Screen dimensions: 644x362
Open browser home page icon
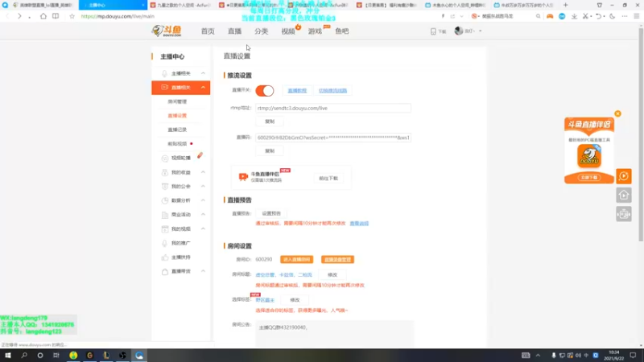(x=43, y=16)
